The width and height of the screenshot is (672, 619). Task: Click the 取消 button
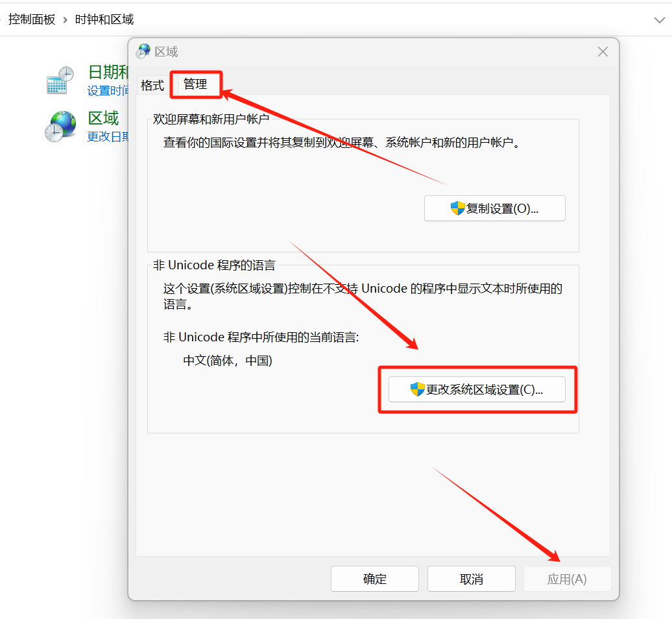click(x=472, y=579)
